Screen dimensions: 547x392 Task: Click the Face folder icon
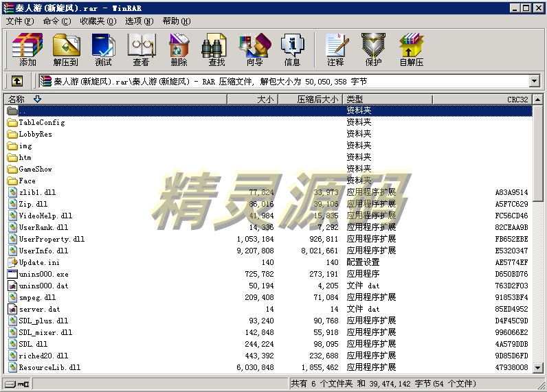tap(12, 181)
